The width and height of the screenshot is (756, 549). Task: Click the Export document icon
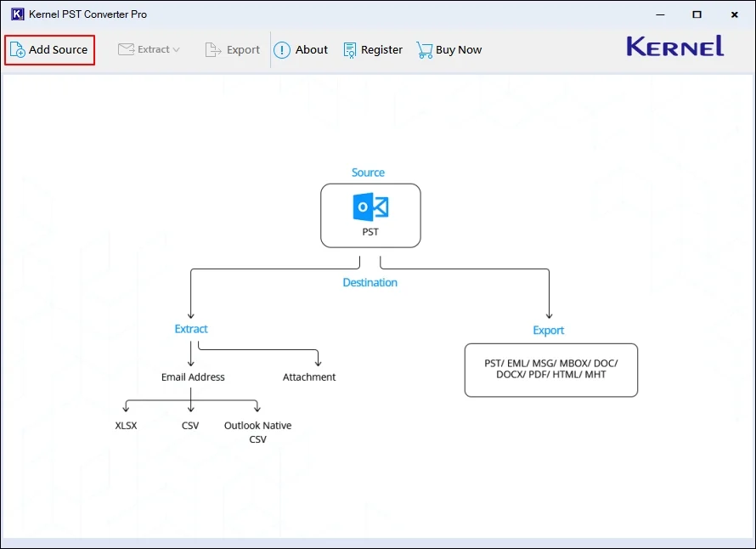click(x=213, y=50)
